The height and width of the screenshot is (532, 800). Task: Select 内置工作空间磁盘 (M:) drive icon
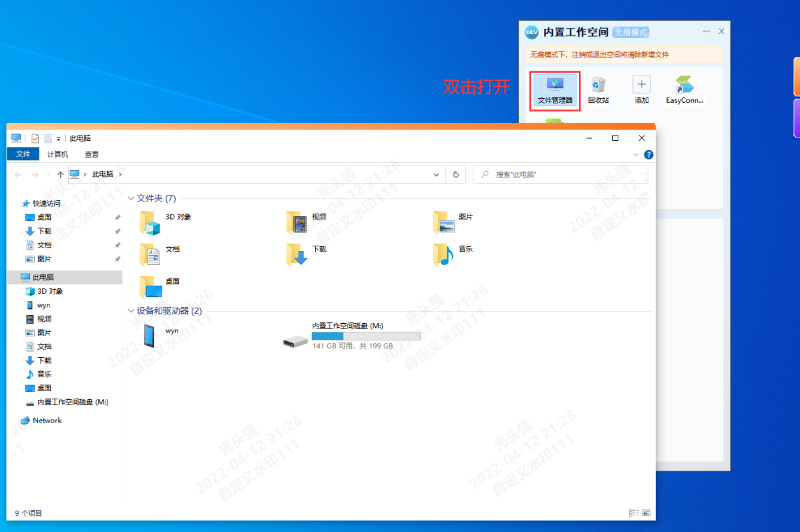point(295,341)
